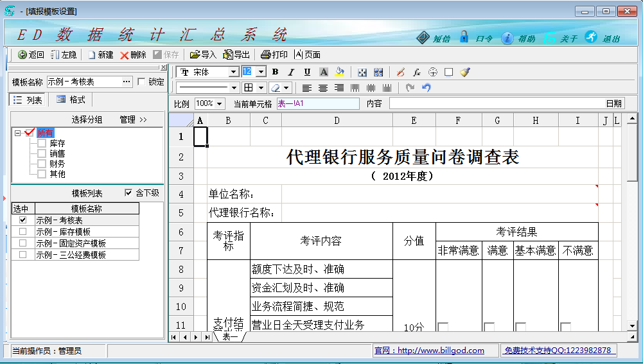The height and width of the screenshot is (364, 643).
Task: Open the eraser dropdown arrow
Action: (x=286, y=88)
